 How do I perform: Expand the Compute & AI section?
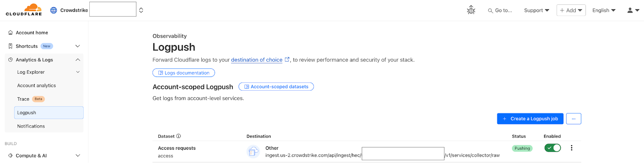coord(78,155)
